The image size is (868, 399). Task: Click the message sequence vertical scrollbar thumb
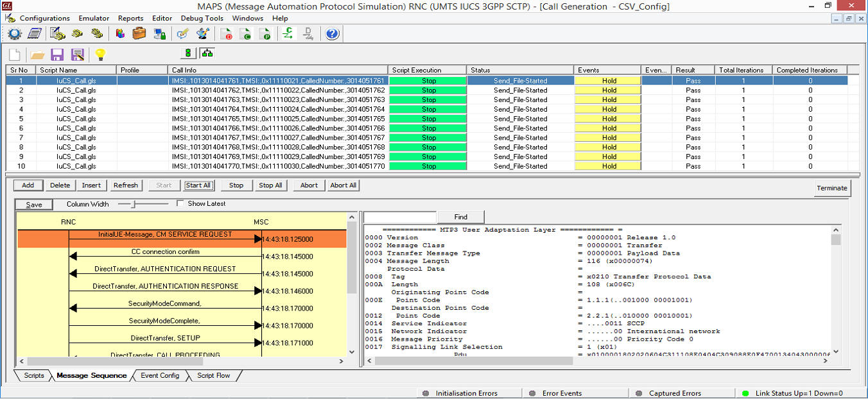(x=352, y=258)
